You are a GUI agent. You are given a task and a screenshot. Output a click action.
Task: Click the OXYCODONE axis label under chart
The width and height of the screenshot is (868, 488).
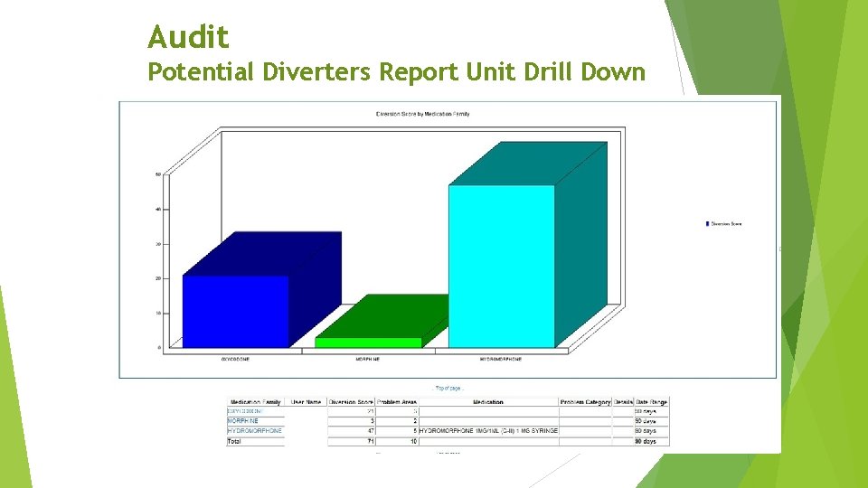tap(236, 359)
